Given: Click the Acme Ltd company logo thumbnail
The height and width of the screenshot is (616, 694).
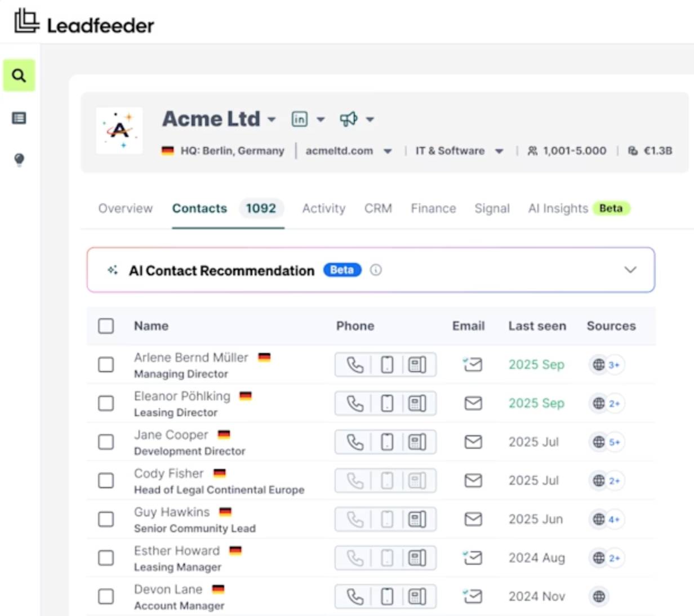Looking at the screenshot, I should [119, 131].
